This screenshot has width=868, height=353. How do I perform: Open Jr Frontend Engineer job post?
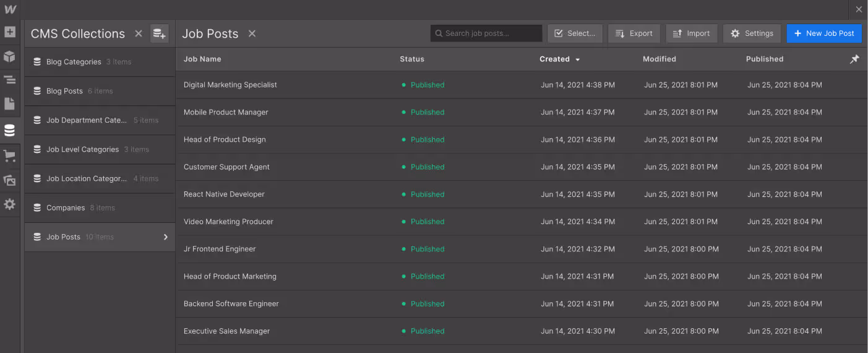[x=220, y=249]
